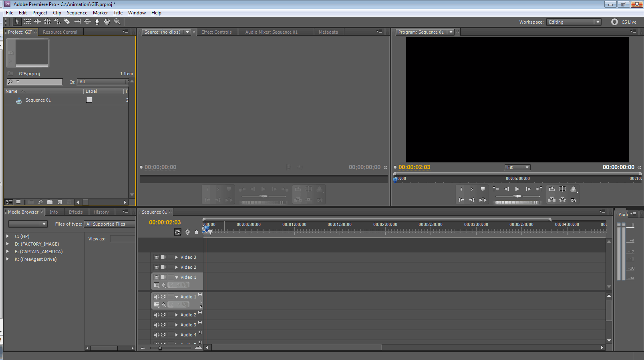This screenshot has height=360, width=644.
Task: Expand the Audio 2 track
Action: 176,315
